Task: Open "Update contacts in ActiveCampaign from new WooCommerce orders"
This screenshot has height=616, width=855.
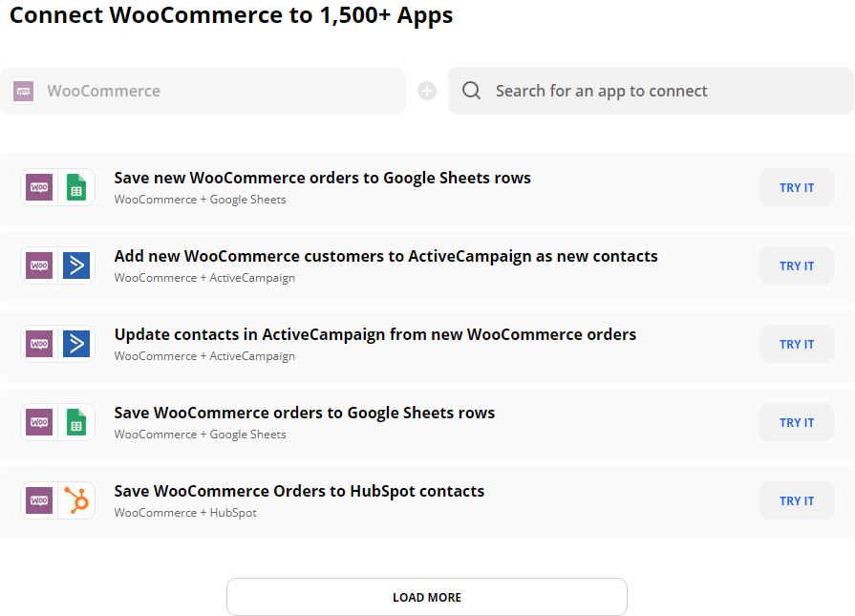Action: point(374,334)
